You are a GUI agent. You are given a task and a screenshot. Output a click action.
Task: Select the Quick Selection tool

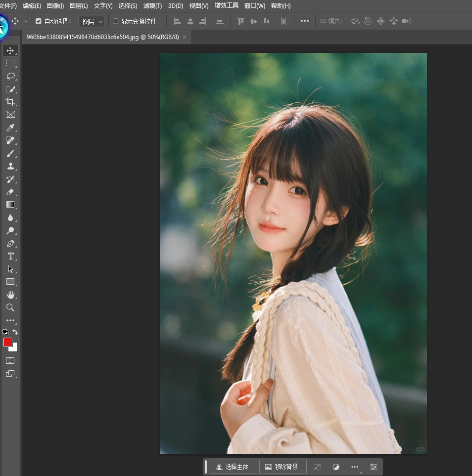click(x=10, y=89)
